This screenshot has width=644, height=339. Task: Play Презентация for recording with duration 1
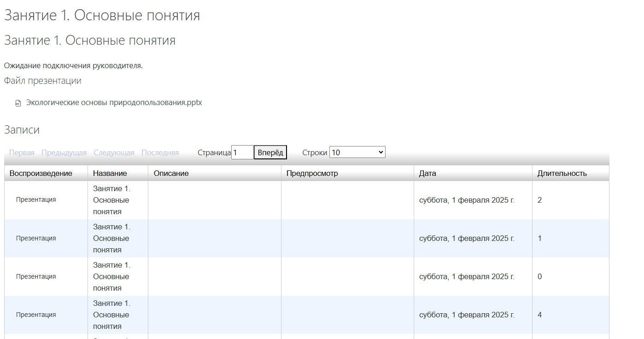(36, 239)
